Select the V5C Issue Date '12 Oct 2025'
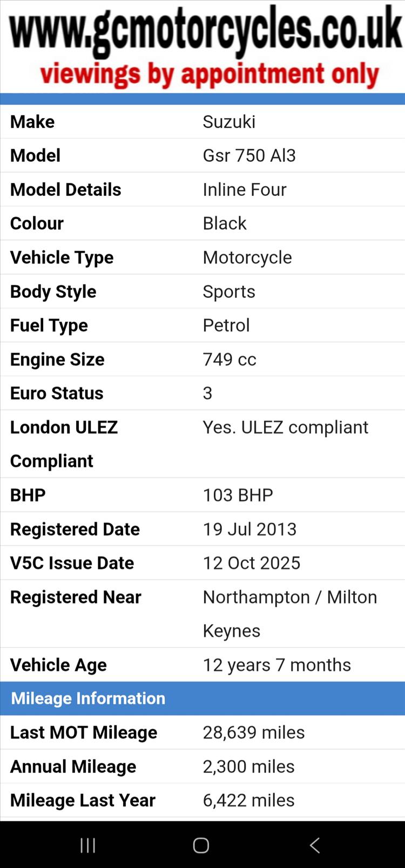Viewport: 405px width, 868px height. 251,563
